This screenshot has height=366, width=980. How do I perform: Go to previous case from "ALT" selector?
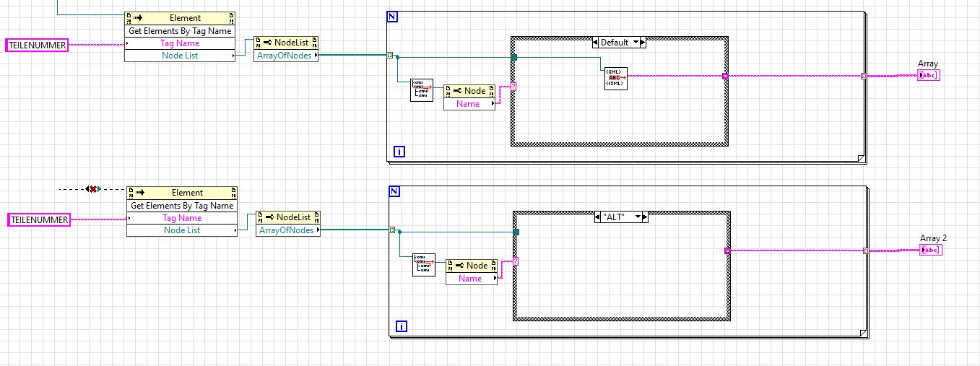(597, 217)
